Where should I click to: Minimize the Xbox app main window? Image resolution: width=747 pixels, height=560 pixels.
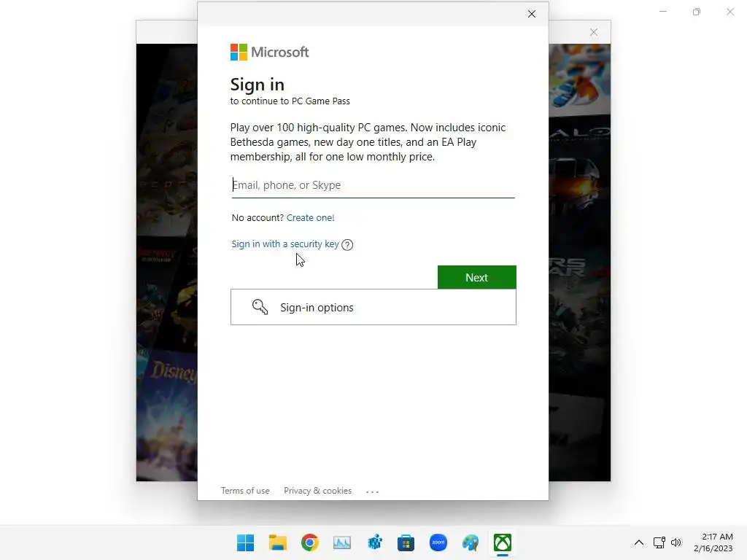tap(662, 12)
